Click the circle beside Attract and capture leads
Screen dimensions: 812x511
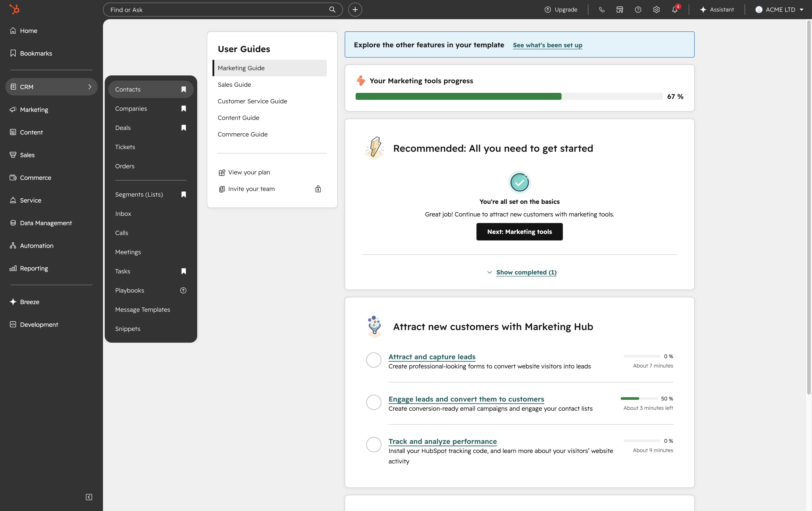[374, 360]
